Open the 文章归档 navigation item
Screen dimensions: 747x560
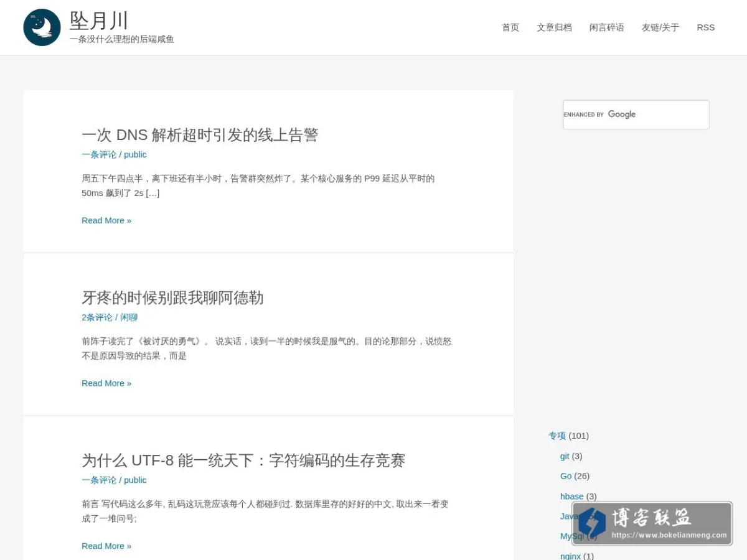(554, 27)
